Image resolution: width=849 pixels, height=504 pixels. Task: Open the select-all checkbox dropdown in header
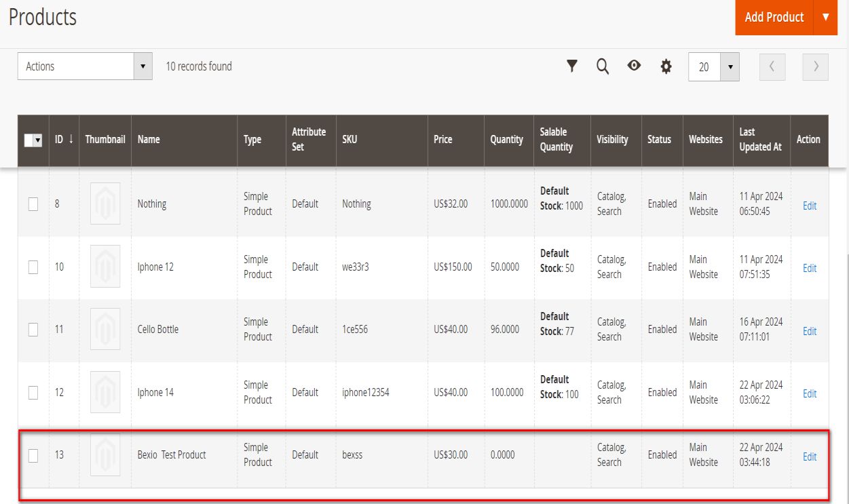37,140
